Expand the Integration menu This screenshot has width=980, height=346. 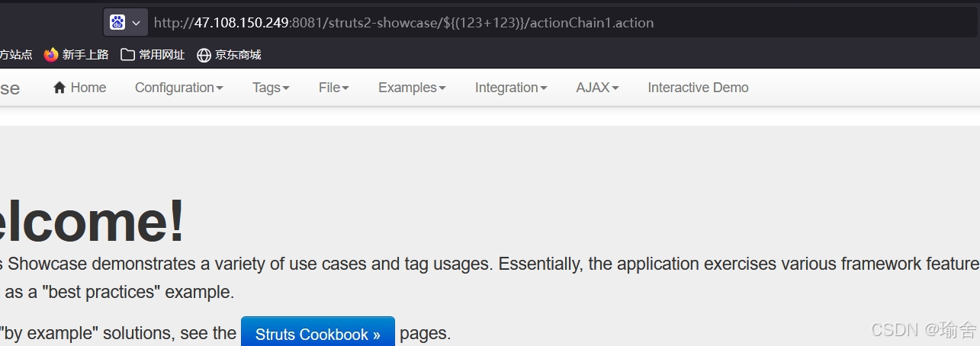click(x=511, y=88)
